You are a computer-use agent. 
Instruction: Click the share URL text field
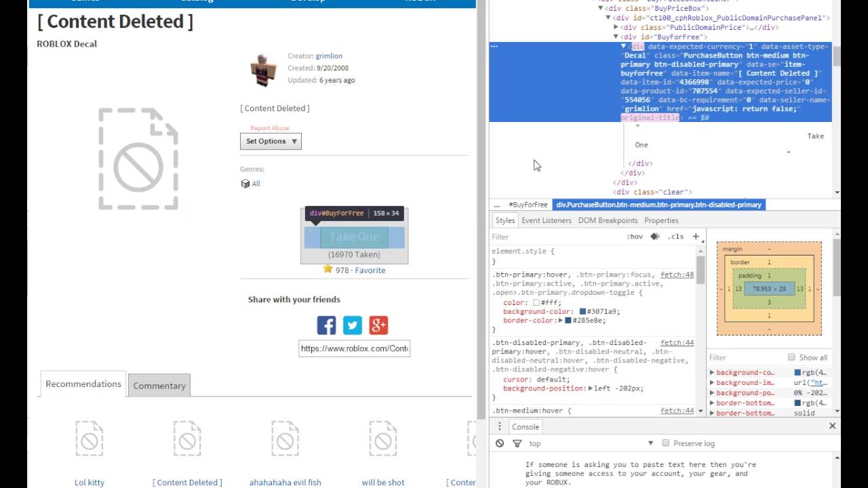pos(354,348)
